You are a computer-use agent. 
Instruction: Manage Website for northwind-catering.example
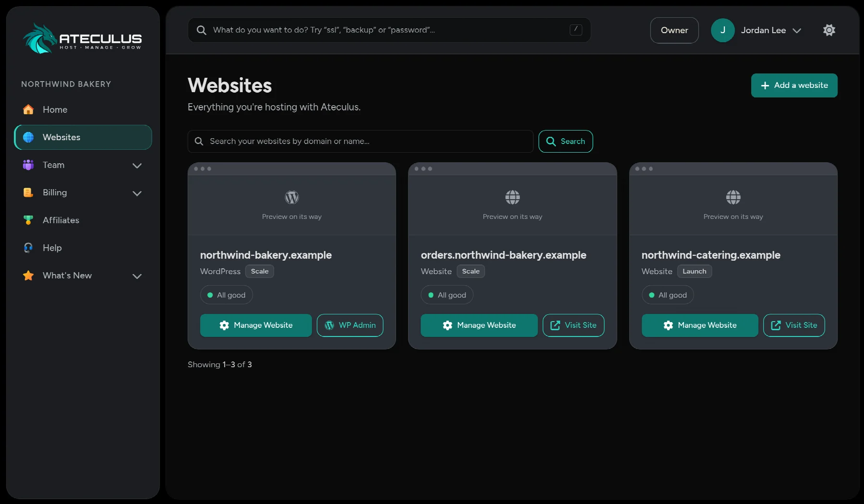[700, 325]
